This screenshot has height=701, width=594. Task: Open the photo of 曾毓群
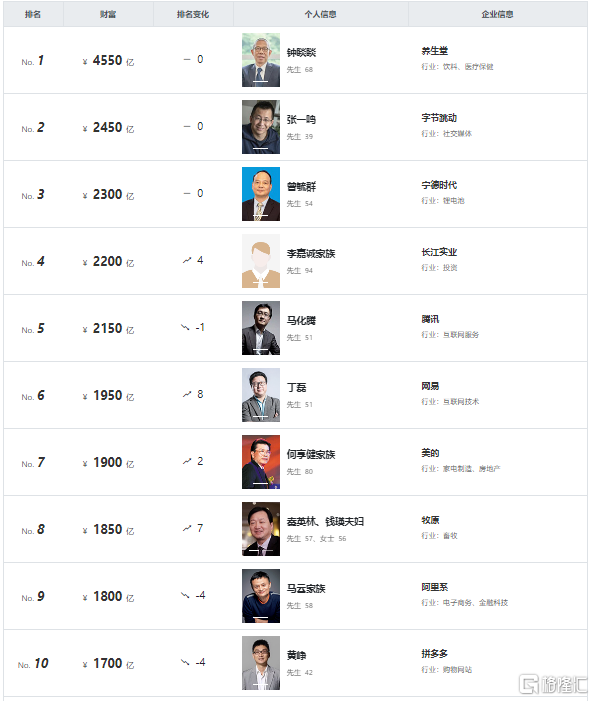tap(261, 194)
